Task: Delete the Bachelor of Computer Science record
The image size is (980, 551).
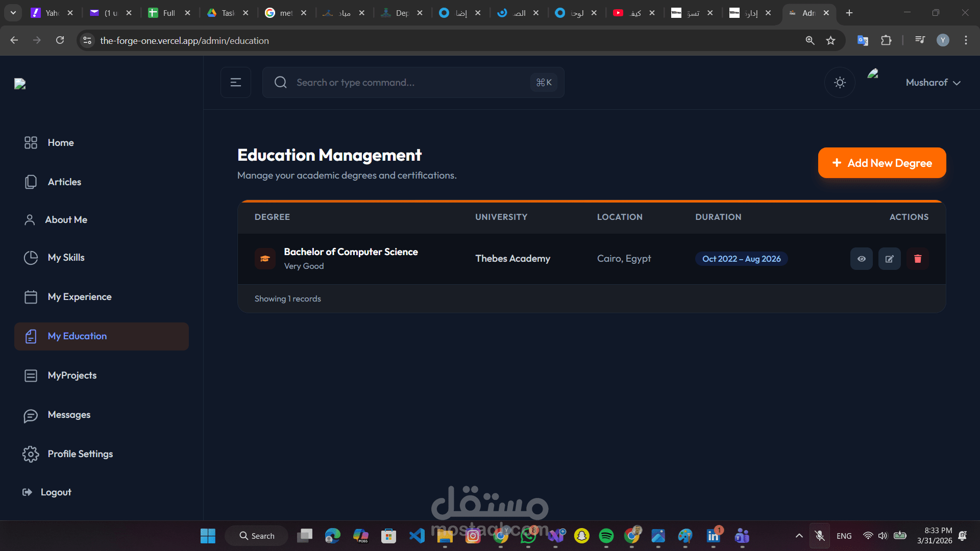Action: (x=917, y=259)
